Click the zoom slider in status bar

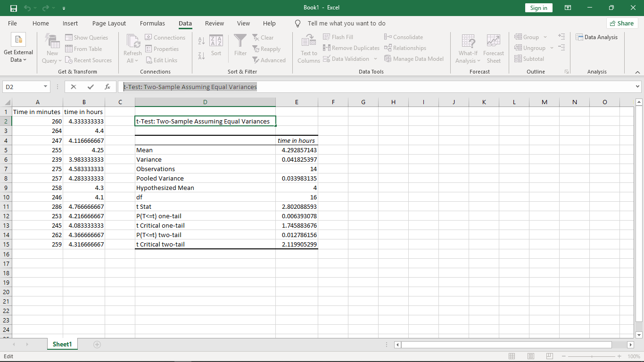point(591,356)
